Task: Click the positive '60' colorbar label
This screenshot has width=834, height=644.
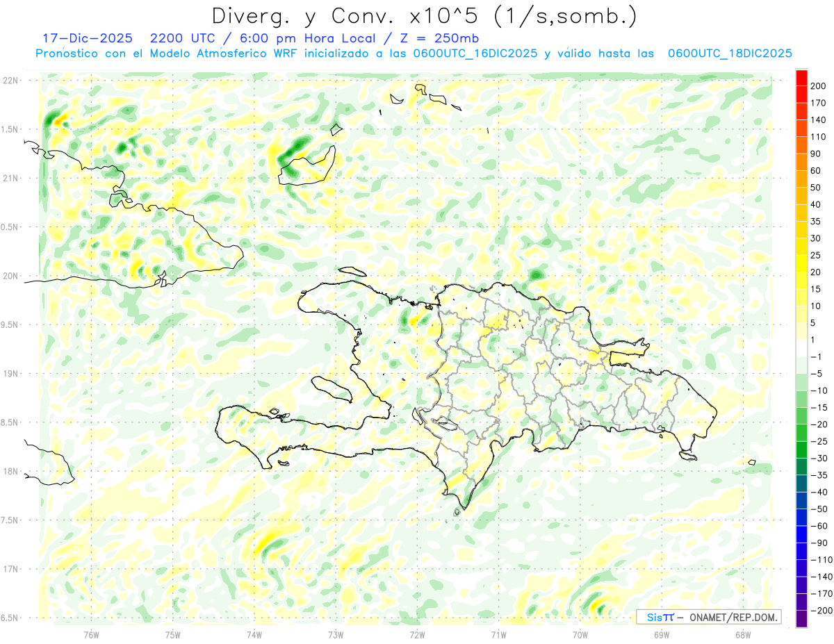Action: click(x=816, y=170)
